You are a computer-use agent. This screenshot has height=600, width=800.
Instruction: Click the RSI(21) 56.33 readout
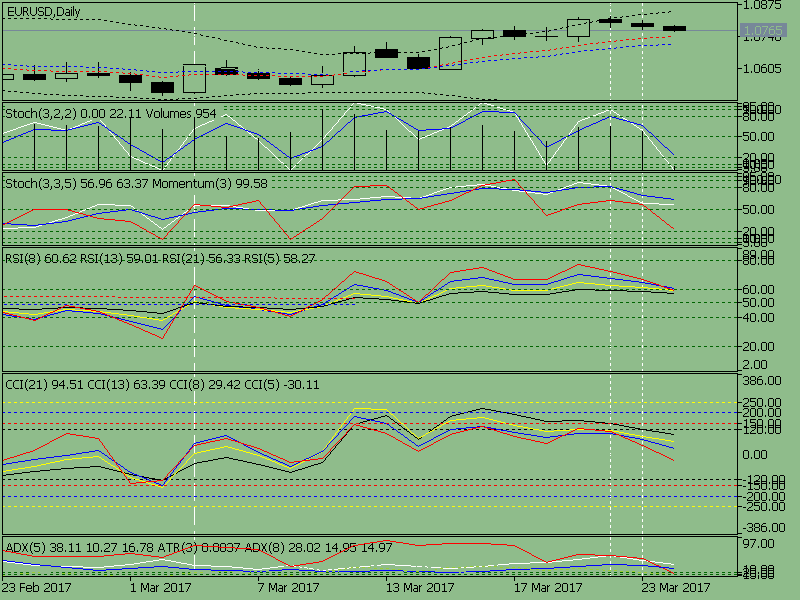tap(202, 259)
